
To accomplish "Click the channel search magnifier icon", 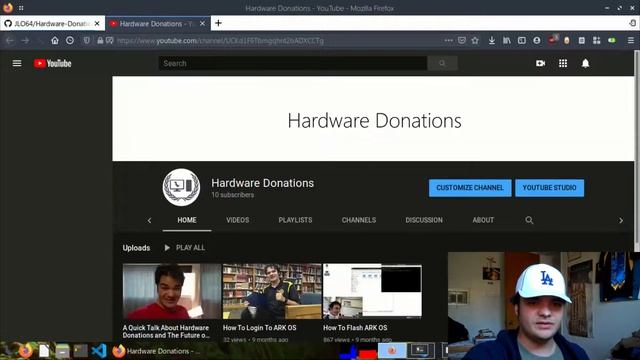I will pyautogui.click(x=529, y=220).
